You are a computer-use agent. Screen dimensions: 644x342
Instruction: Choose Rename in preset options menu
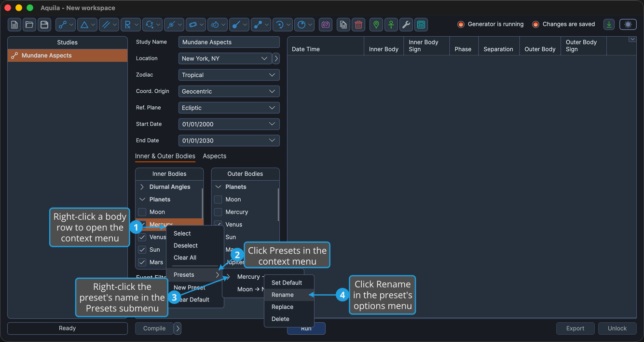coord(289,295)
